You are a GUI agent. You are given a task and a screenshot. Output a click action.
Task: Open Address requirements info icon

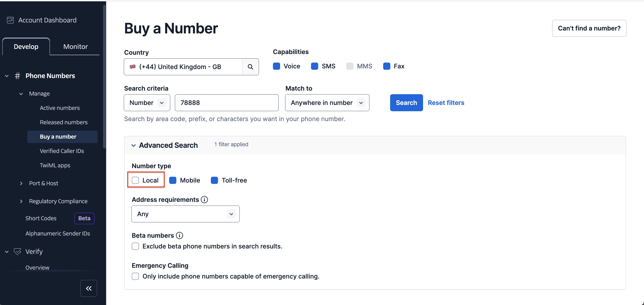pos(204,200)
